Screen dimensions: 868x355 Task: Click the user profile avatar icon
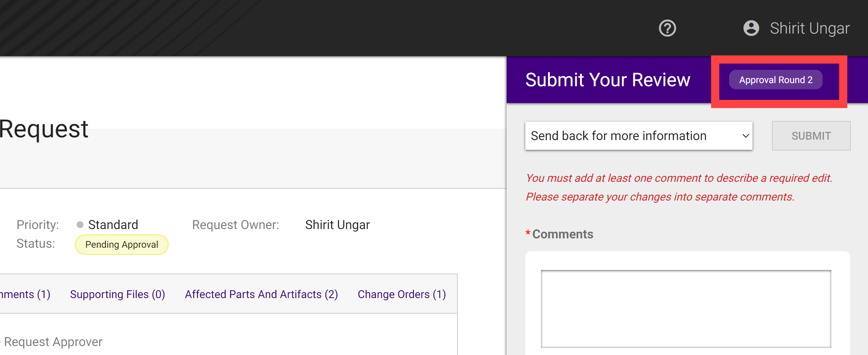point(751,28)
